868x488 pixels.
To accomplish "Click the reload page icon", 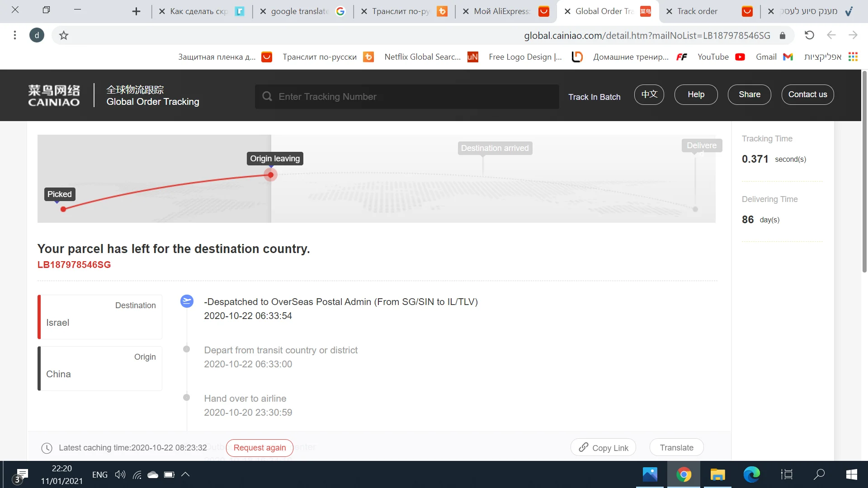I will (809, 35).
